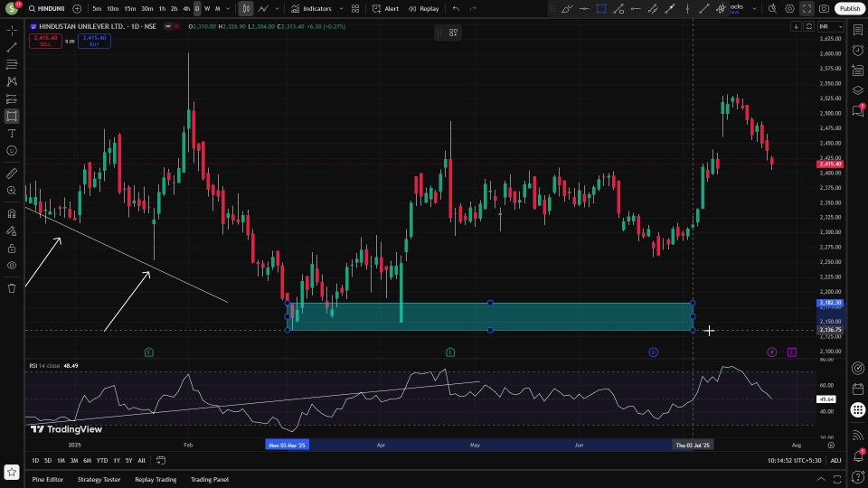The height and width of the screenshot is (488, 868).
Task: Set date range to YTD
Action: pos(102,460)
